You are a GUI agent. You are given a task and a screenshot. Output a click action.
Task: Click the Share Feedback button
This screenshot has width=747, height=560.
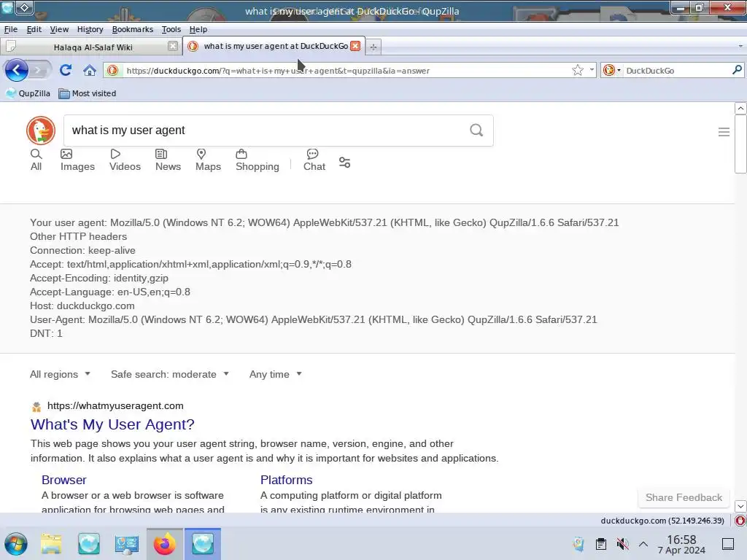pyautogui.click(x=684, y=497)
